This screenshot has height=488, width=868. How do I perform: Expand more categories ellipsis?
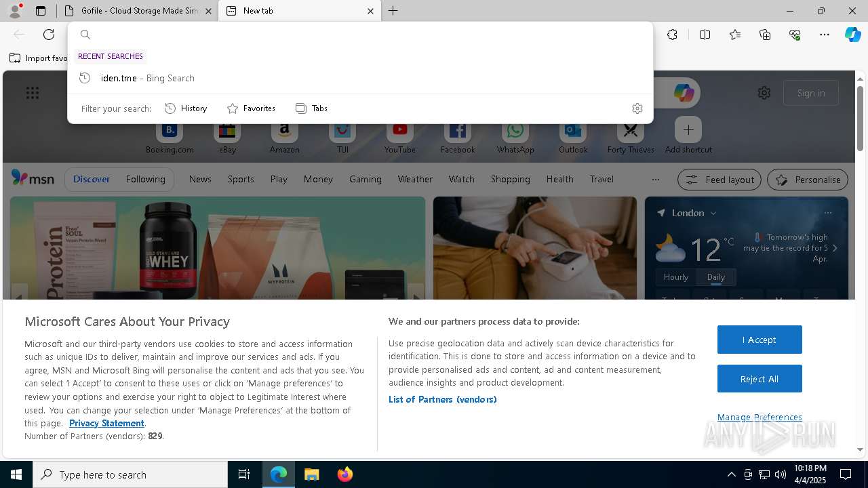pyautogui.click(x=655, y=180)
